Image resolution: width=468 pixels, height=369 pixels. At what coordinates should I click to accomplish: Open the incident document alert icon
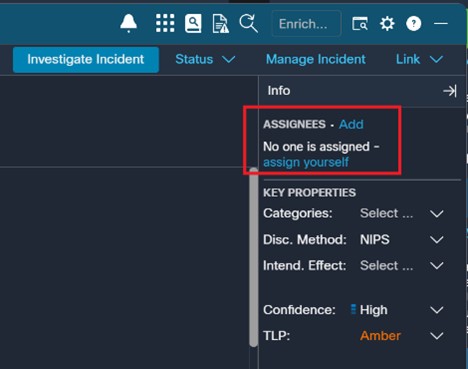(220, 24)
